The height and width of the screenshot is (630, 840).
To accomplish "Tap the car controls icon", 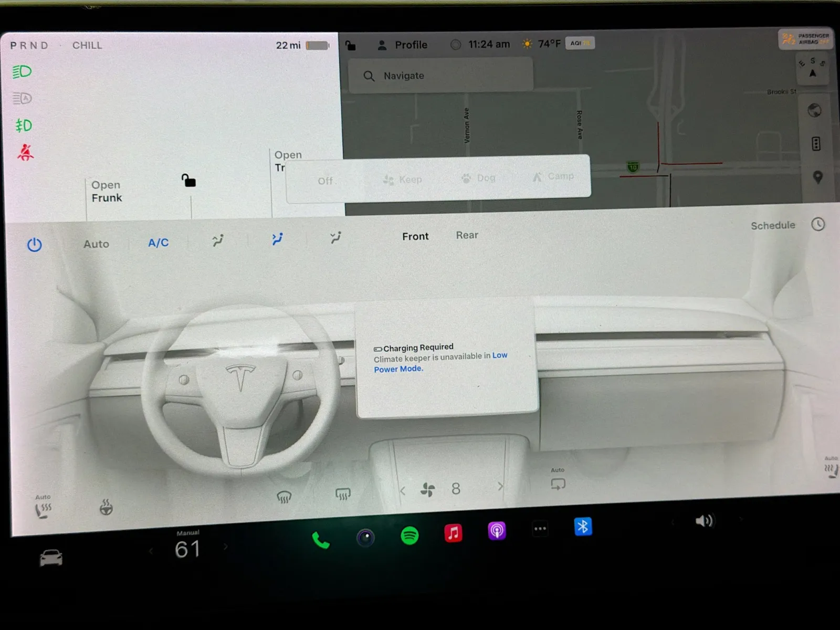I will (51, 558).
